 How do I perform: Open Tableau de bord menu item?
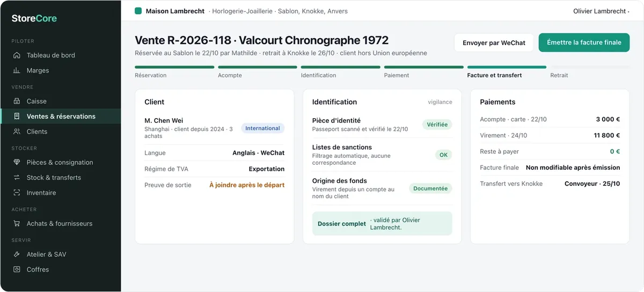(x=60, y=55)
